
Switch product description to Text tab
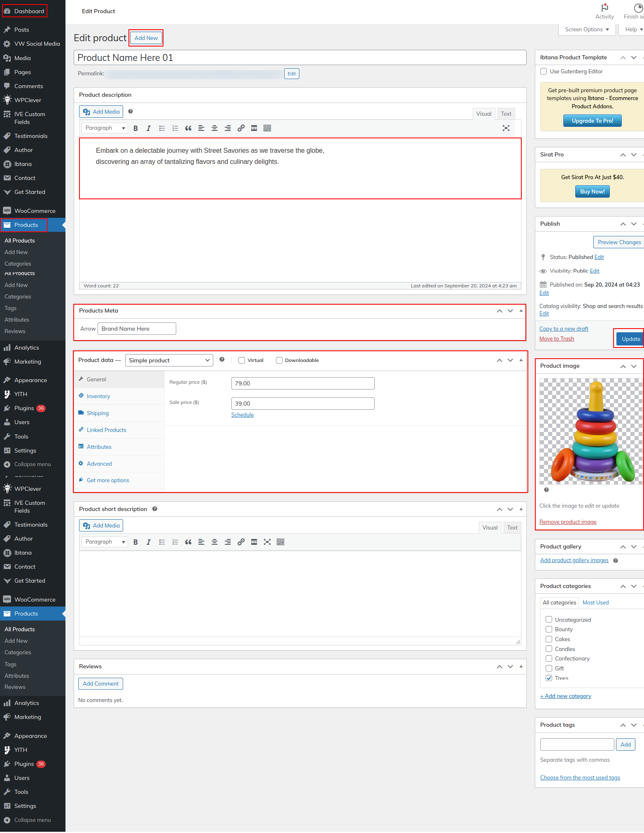pyautogui.click(x=506, y=114)
